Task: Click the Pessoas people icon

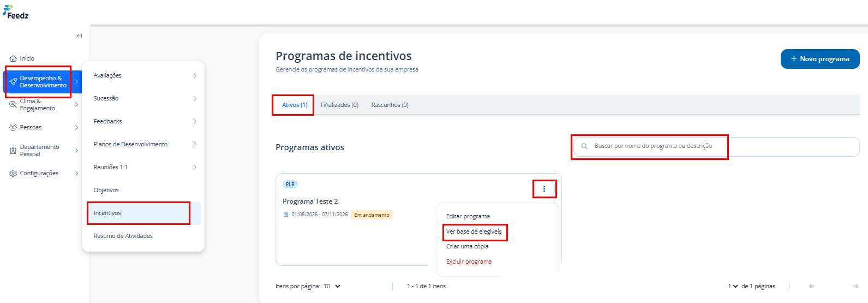Action: coord(13,127)
